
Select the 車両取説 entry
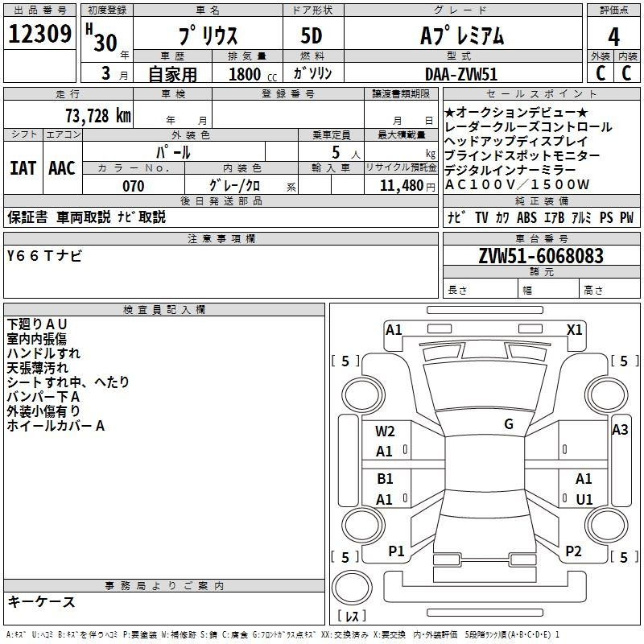pos(84,217)
